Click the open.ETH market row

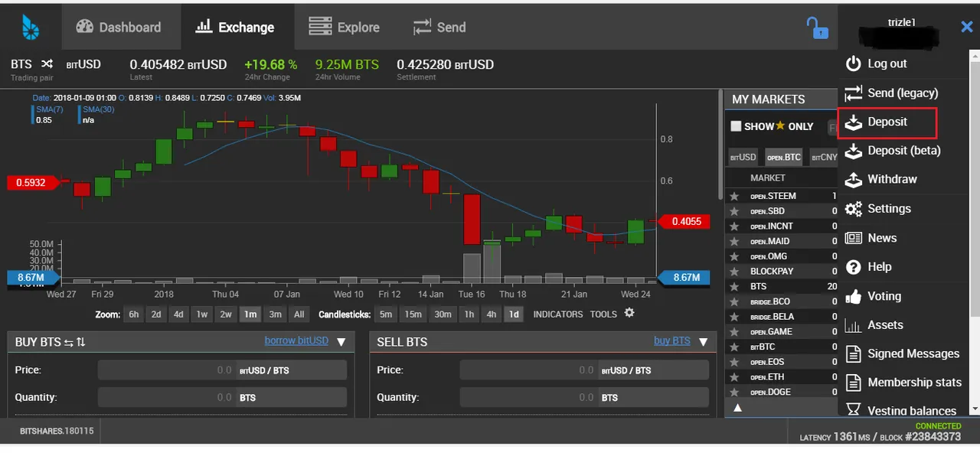(781, 377)
